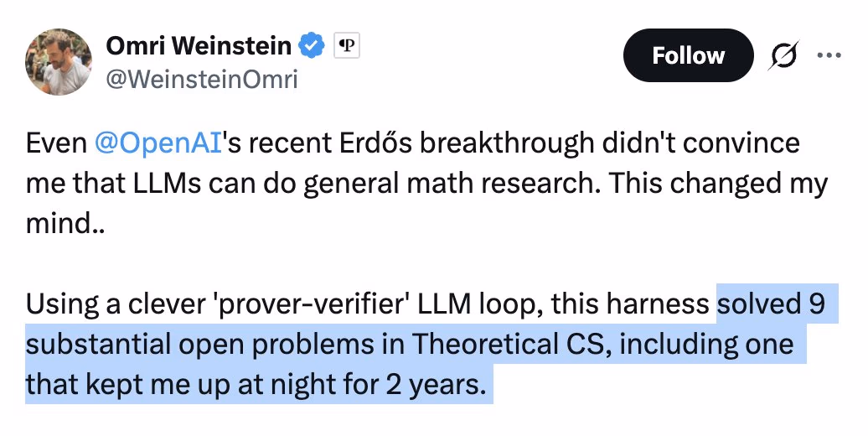Image resolution: width=868 pixels, height=436 pixels.
Task: Click the word "Erdős" in the post
Action: click(x=376, y=143)
